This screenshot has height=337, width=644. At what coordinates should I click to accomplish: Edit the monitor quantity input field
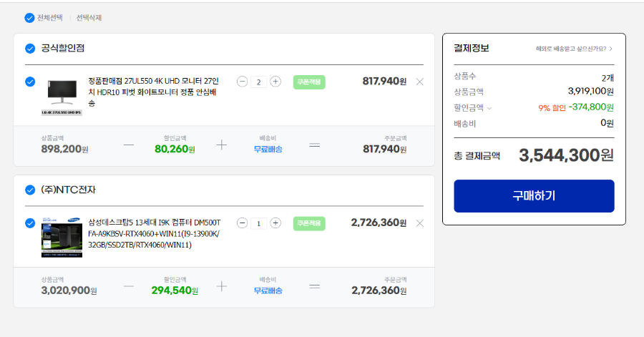pos(259,82)
